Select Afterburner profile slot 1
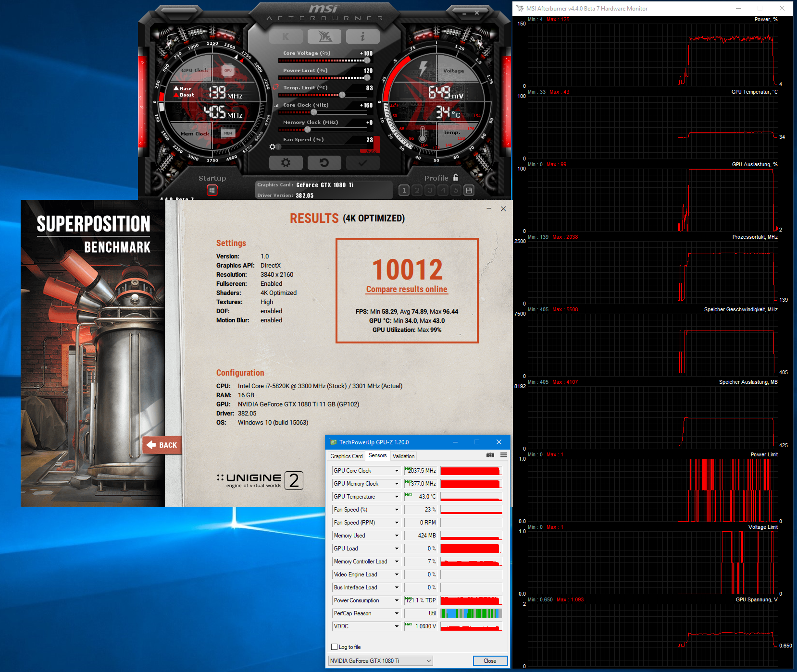Screen dimensions: 797x672 [x=404, y=190]
